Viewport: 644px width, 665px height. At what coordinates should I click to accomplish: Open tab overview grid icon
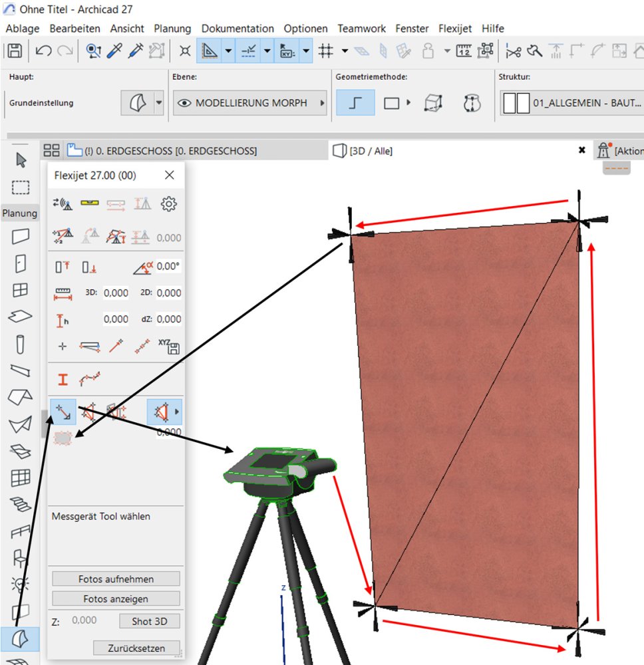[x=51, y=150]
